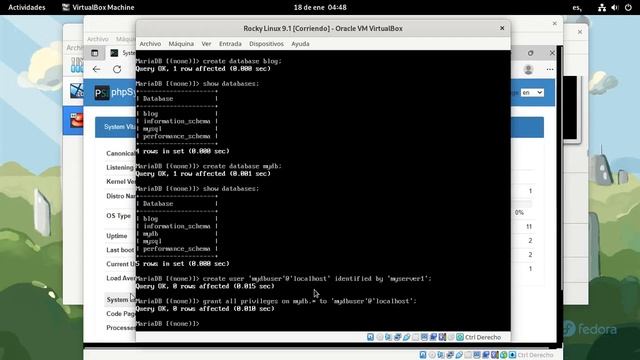The width and height of the screenshot is (640, 360).
Task: Click the "create database mydb;" command line
Action: (x=209, y=166)
